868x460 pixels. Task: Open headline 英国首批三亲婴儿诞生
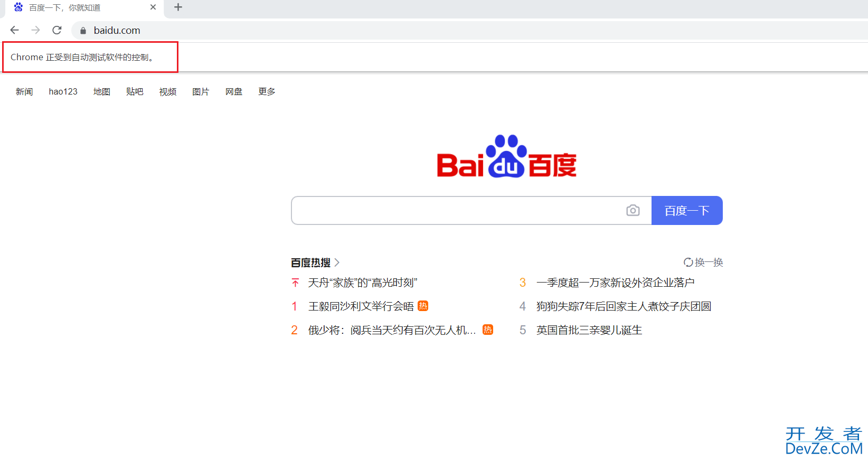[x=589, y=330]
